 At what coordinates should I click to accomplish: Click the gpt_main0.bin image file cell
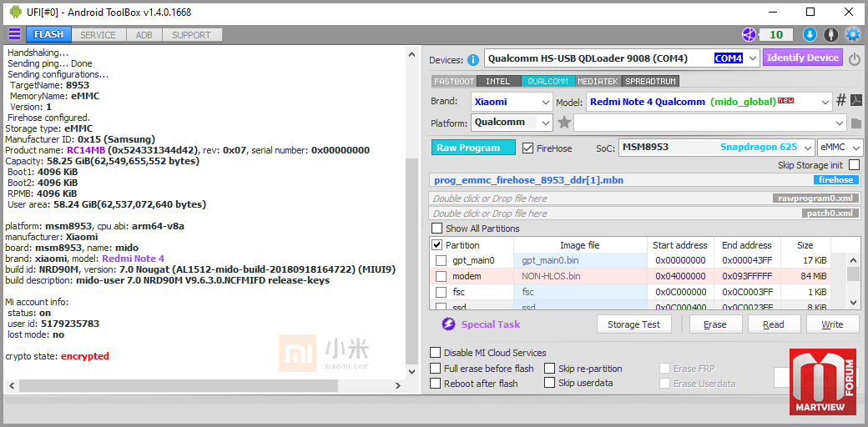(x=580, y=260)
